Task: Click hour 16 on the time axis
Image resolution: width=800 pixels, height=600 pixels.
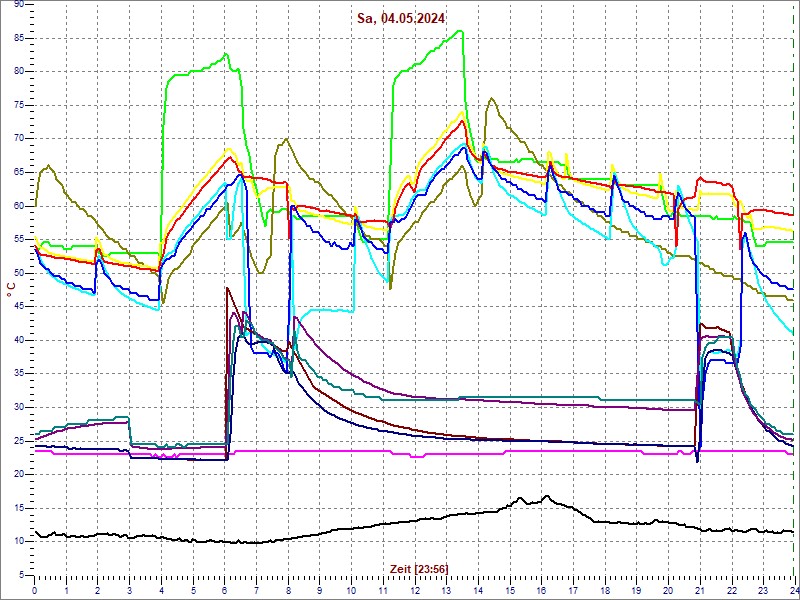Action: coord(541,589)
